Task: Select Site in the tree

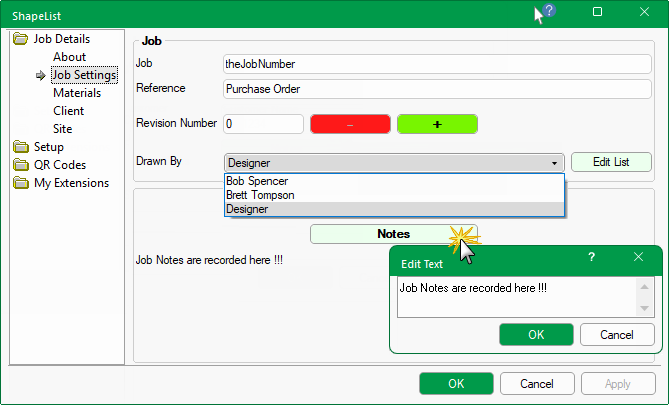Action: point(63,129)
